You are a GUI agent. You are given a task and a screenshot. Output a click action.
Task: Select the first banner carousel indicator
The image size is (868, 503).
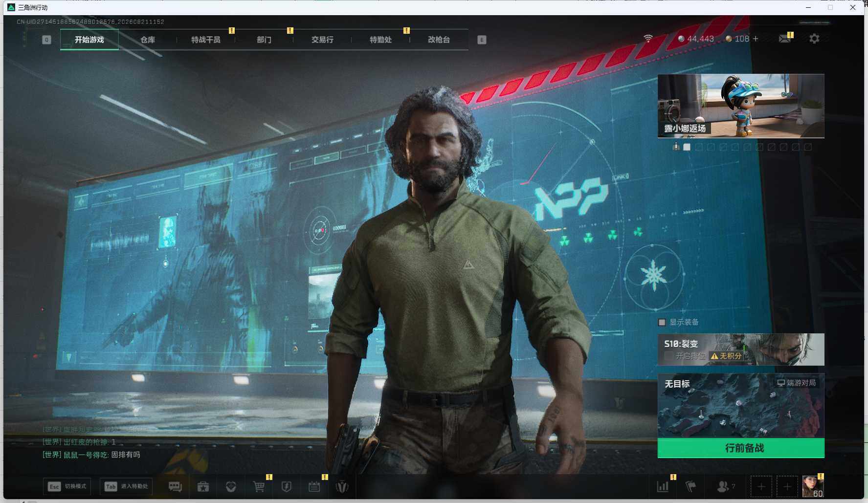click(676, 147)
